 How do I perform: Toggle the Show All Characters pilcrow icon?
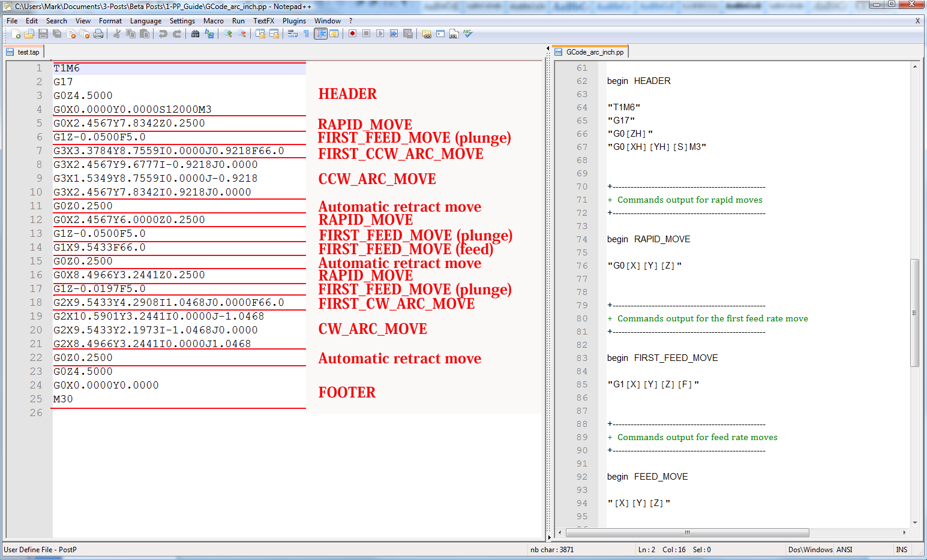pos(306,34)
